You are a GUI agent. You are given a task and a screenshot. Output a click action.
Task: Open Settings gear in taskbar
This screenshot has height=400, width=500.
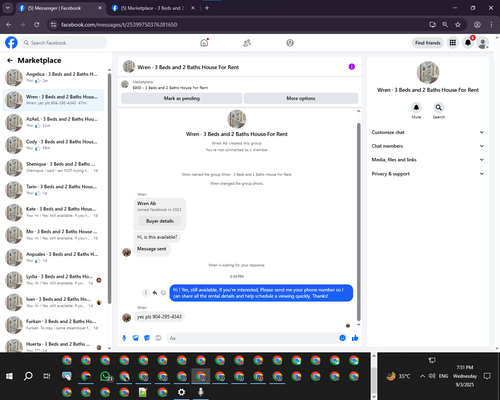click(x=181, y=392)
